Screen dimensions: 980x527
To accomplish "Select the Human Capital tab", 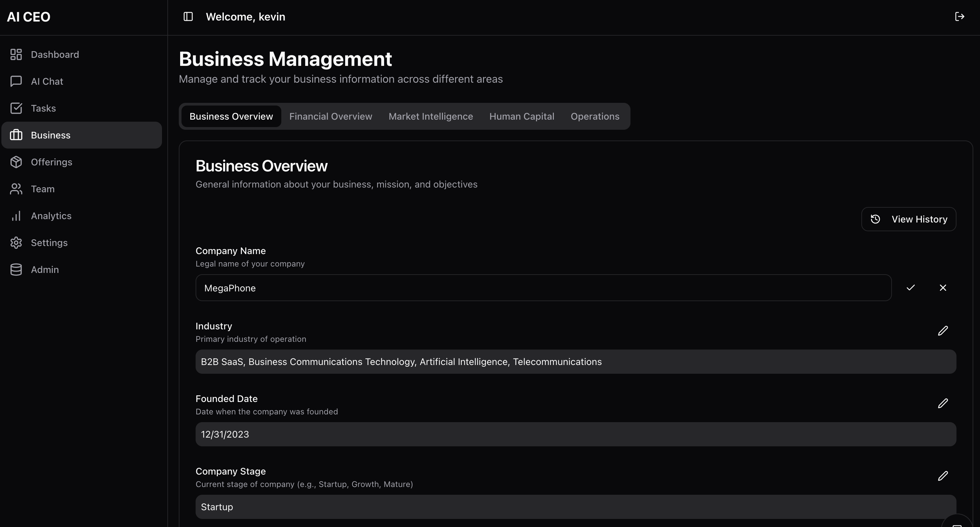I will tap(522, 116).
